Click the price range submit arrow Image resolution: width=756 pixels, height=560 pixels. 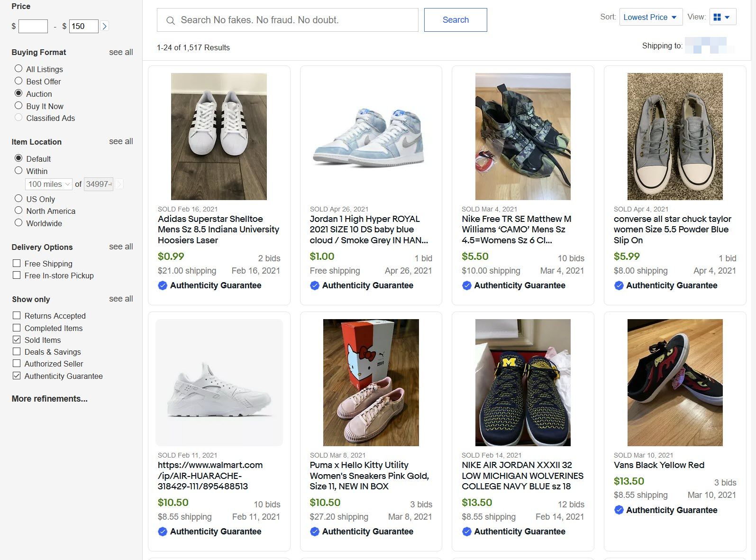[105, 26]
